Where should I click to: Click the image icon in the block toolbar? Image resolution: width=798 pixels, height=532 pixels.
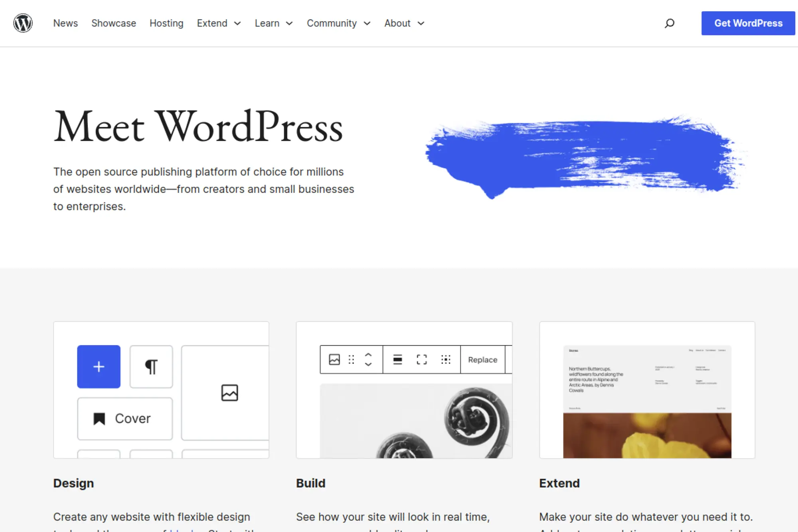pos(335,360)
